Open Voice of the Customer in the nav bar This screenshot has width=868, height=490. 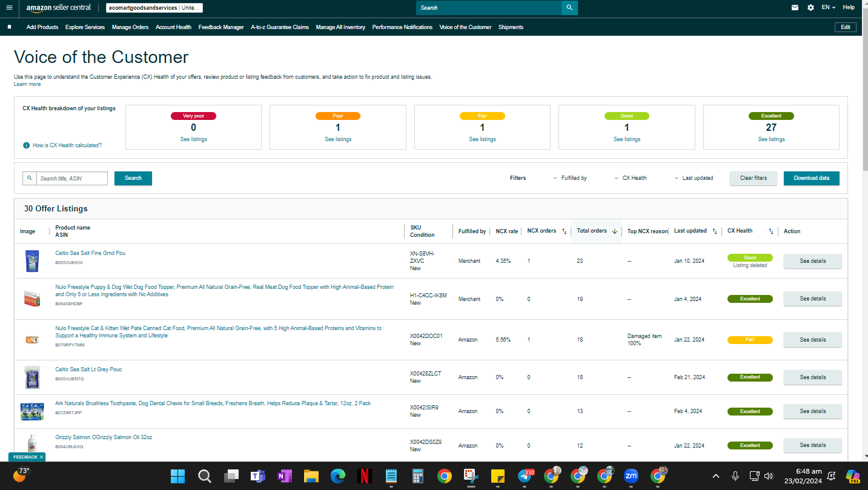[465, 27]
